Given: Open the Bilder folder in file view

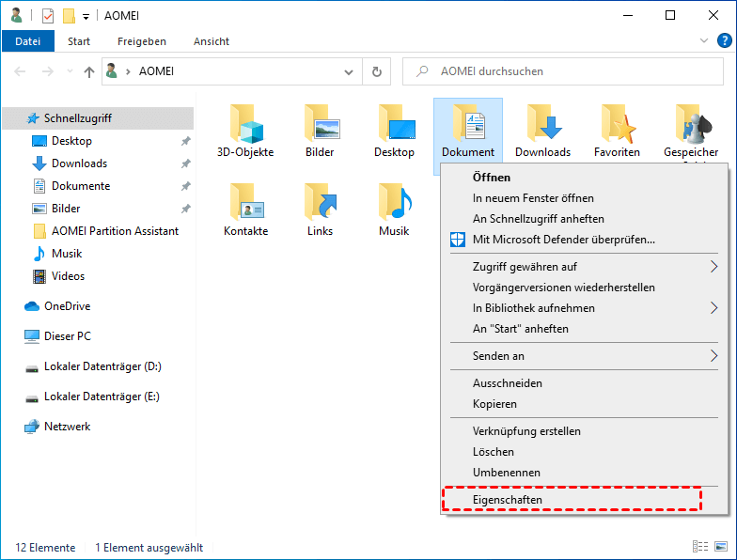Looking at the screenshot, I should pos(320,124).
